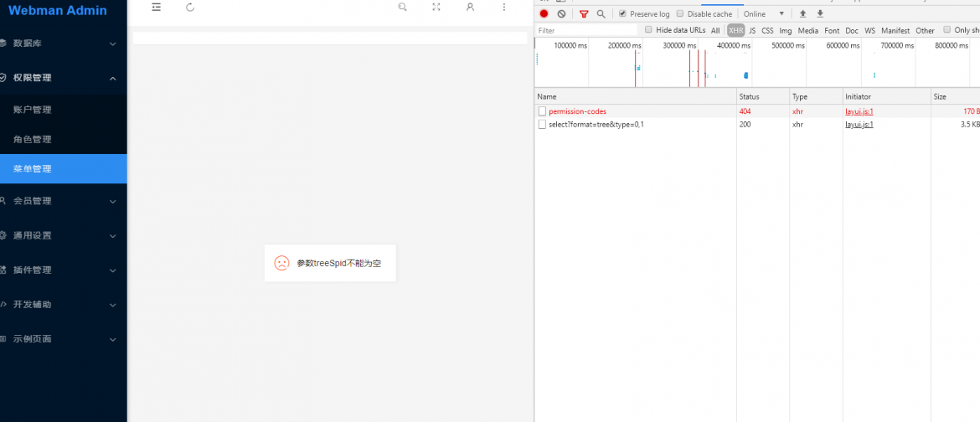Open 账户管理 in the sidebar
The image size is (980, 422).
coord(33,110)
